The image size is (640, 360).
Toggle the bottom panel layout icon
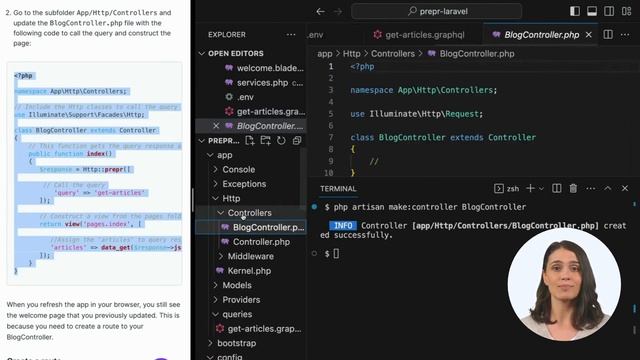tap(592, 11)
